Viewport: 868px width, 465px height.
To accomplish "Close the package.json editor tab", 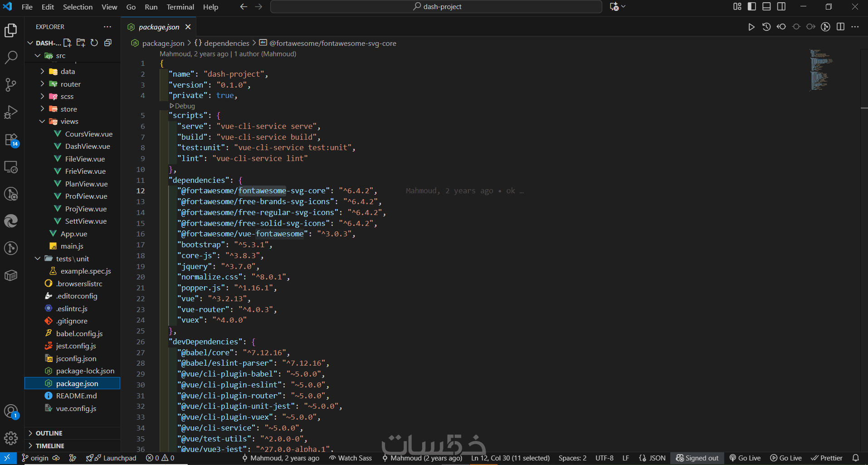I will (188, 27).
